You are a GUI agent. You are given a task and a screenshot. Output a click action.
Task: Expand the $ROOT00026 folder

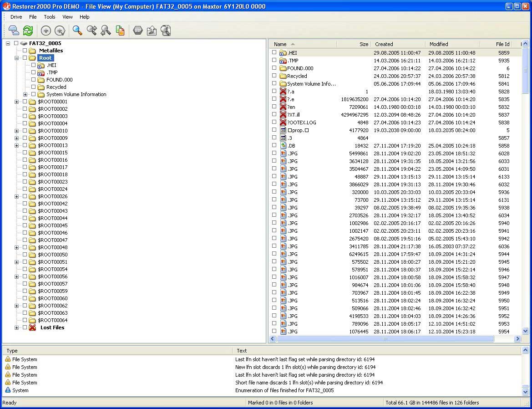coord(16,196)
